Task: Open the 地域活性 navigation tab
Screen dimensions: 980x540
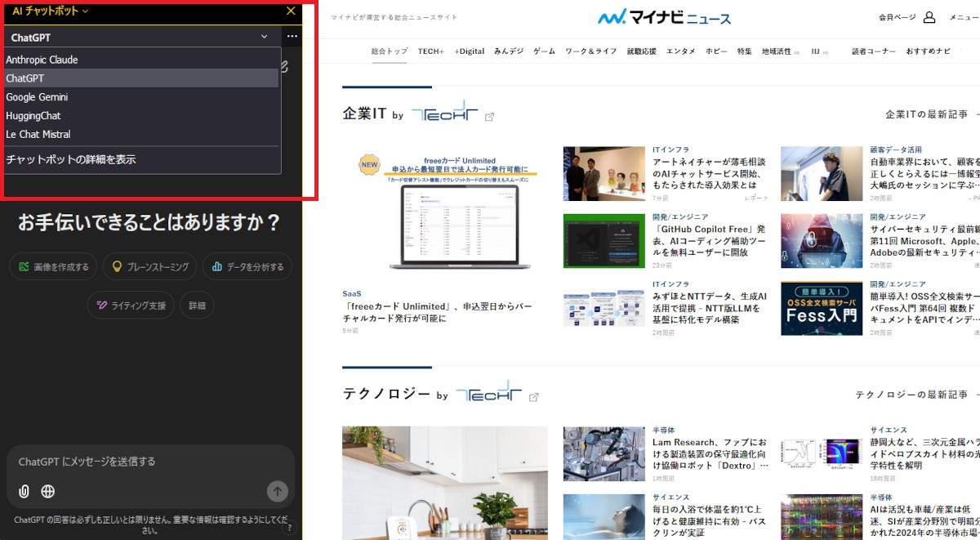Action: [x=777, y=51]
